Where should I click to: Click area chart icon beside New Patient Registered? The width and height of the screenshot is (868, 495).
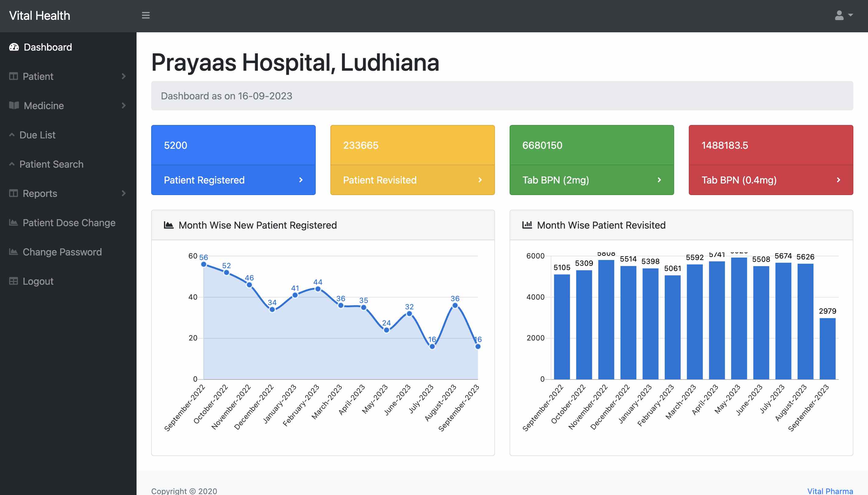click(x=169, y=225)
